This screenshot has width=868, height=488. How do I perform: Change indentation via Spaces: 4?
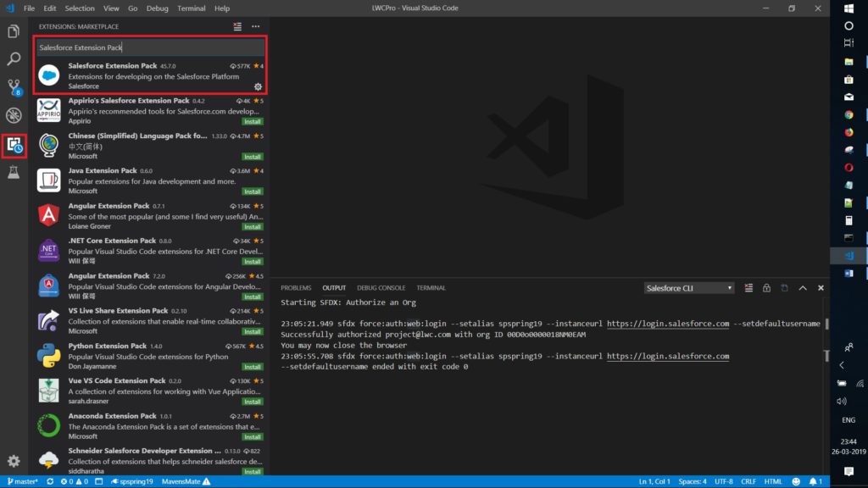click(x=693, y=481)
